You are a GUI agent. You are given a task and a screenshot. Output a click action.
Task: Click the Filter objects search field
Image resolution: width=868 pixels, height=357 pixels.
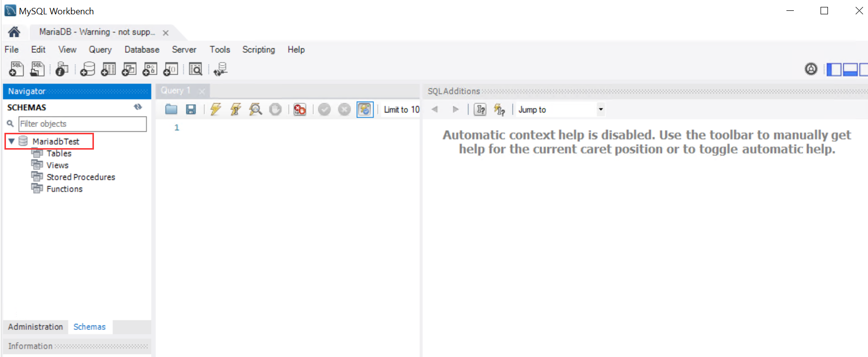tap(82, 124)
